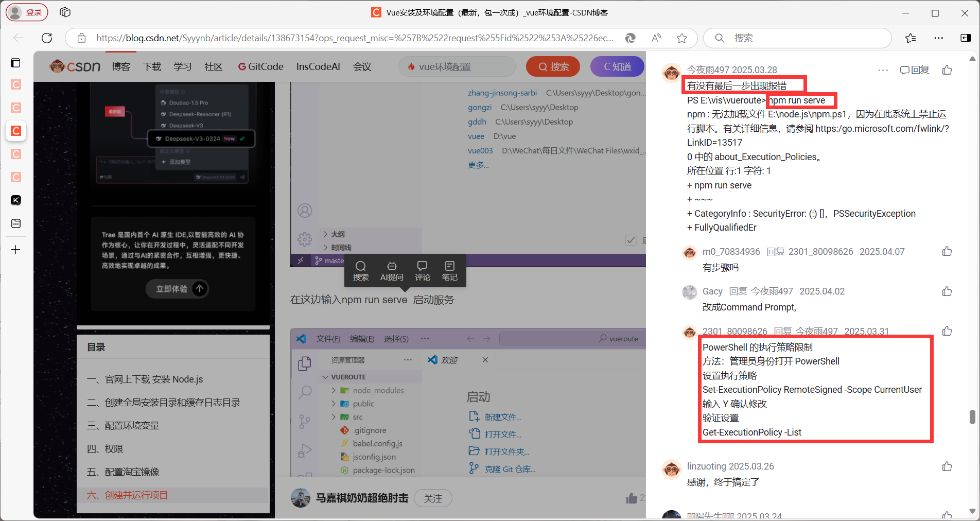This screenshot has width=980, height=521.
Task: Click 回复 on 今夜雨497's comment
Action: click(915, 70)
